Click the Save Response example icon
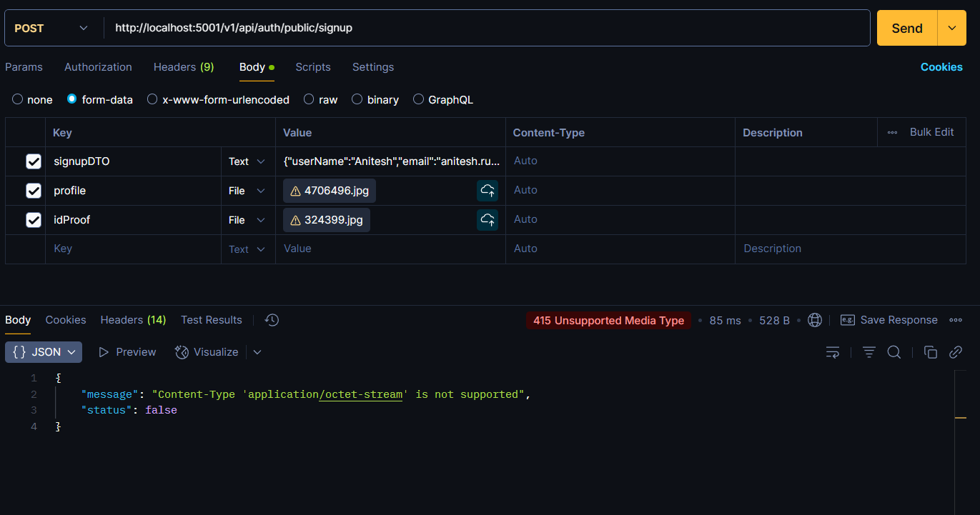980x515 pixels. coord(848,320)
